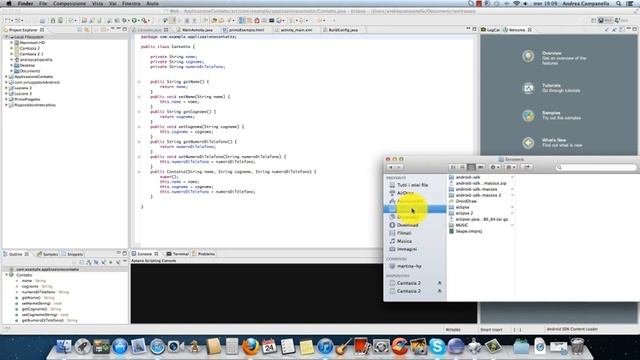Image resolution: width=640 pixels, height=360 pixels.
Task: Switch Finder to Cover Flow view
Action: click(x=480, y=167)
